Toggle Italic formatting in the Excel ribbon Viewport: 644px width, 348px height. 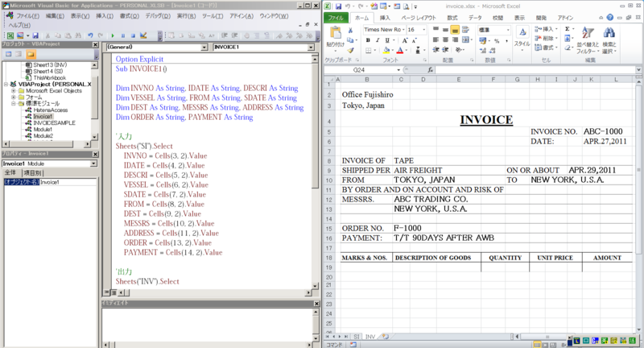click(378, 40)
